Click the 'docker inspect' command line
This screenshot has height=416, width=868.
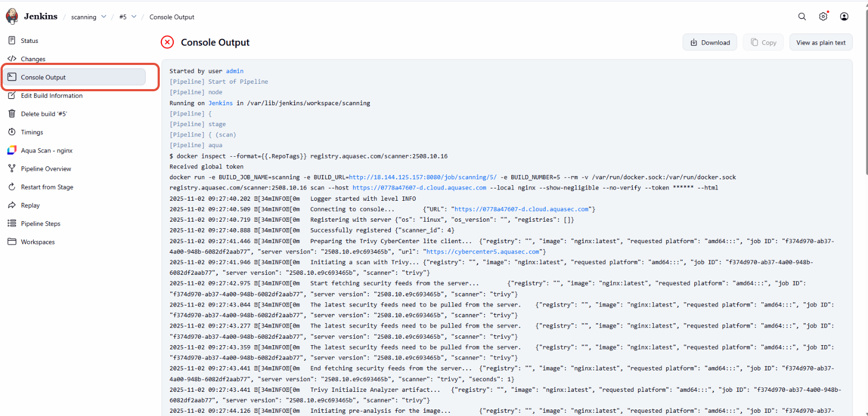308,156
